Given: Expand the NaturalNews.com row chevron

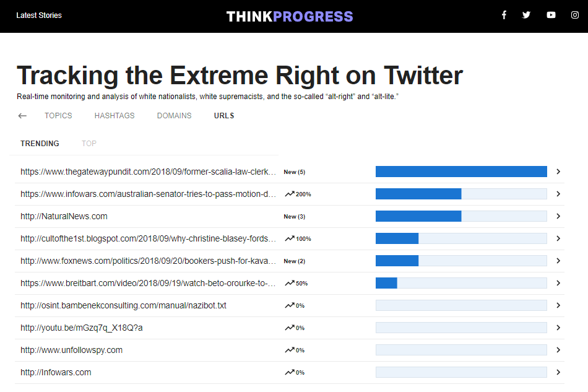Looking at the screenshot, I should point(558,216).
